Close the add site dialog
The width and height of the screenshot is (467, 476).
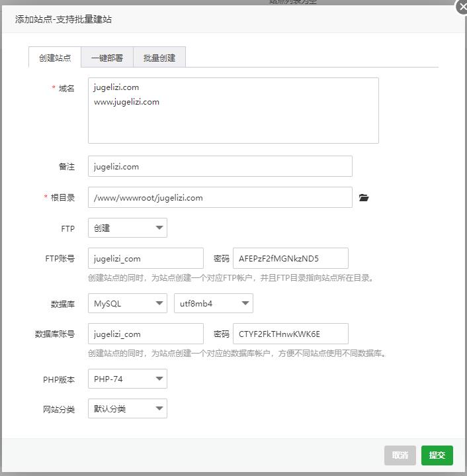(x=462, y=7)
